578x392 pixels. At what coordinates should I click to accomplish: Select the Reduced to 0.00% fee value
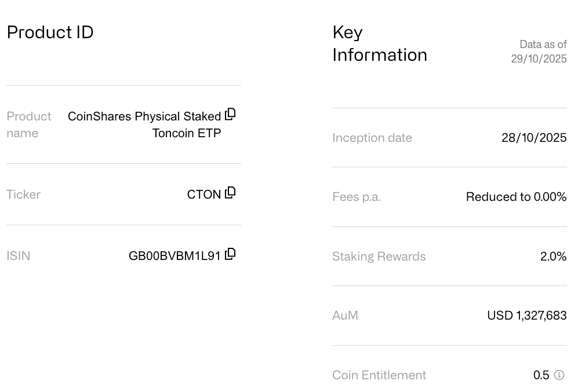[515, 197]
